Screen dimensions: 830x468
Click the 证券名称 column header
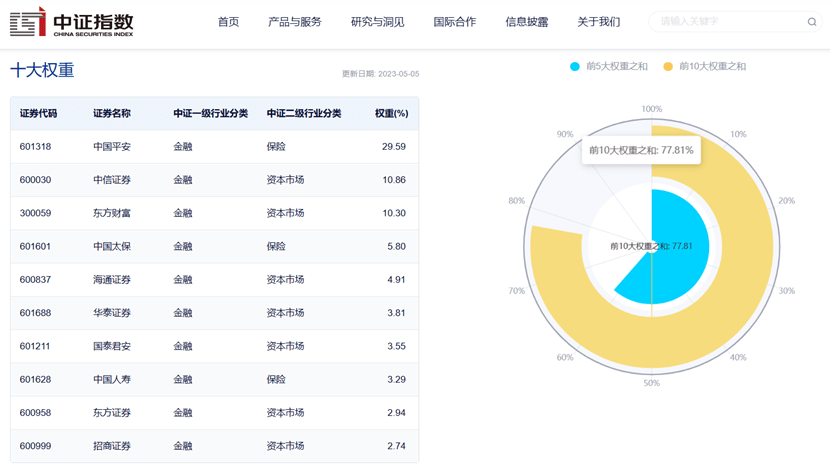point(112,113)
